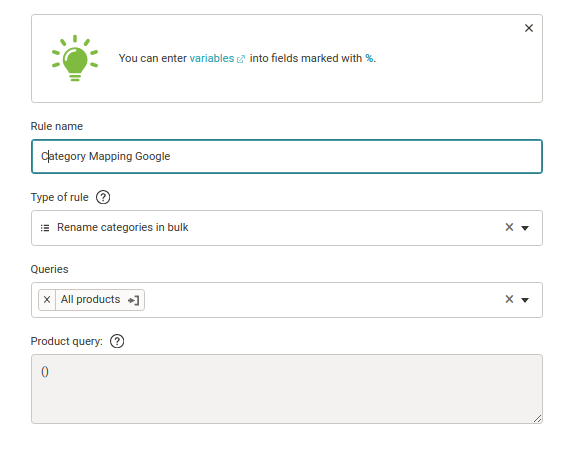Clear the selected Type of rule
The height and width of the screenshot is (466, 566).
tap(509, 227)
